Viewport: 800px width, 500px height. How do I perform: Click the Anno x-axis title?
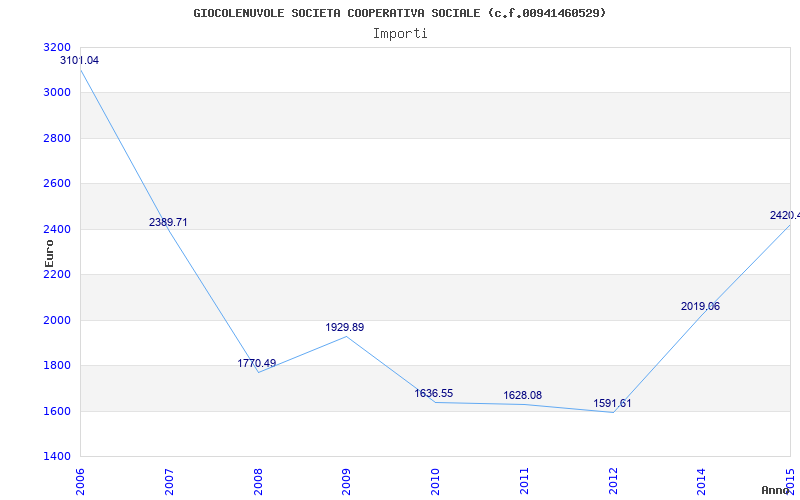coord(774,490)
